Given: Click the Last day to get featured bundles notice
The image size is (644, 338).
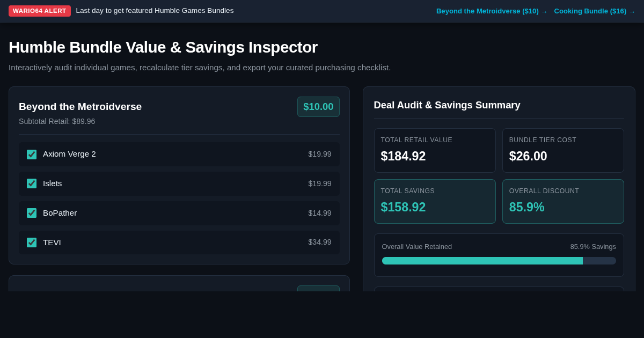Looking at the screenshot, I should click(x=155, y=11).
